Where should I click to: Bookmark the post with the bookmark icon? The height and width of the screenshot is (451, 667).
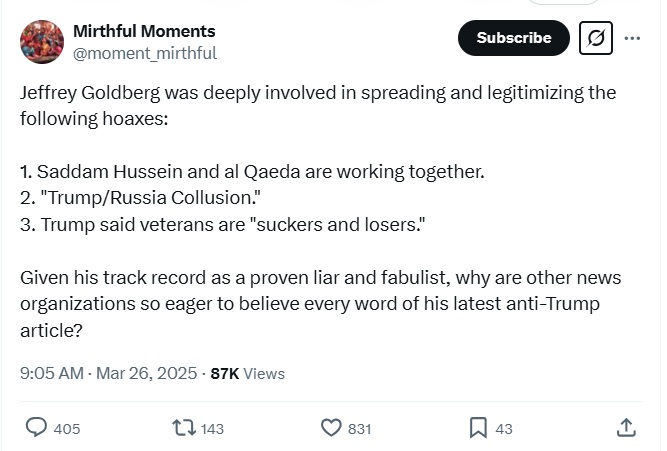click(478, 428)
